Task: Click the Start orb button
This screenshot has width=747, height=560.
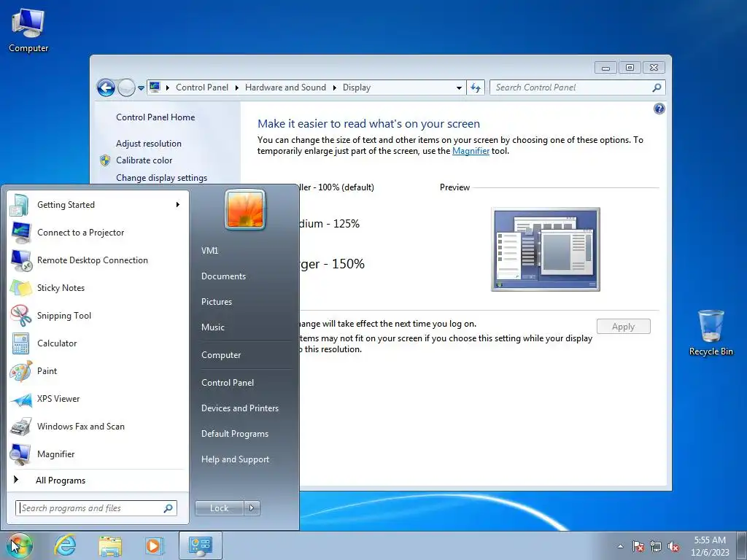Action: (x=19, y=545)
